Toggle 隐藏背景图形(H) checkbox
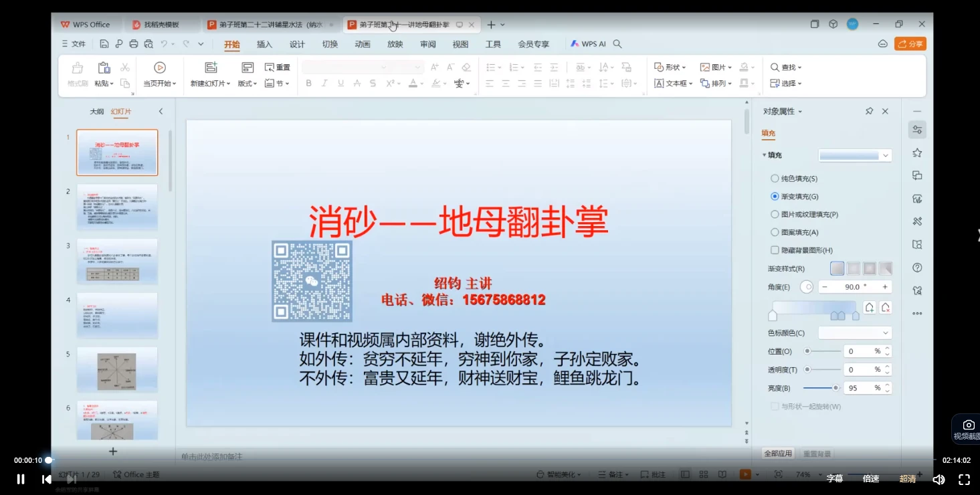The image size is (980, 495). point(775,250)
